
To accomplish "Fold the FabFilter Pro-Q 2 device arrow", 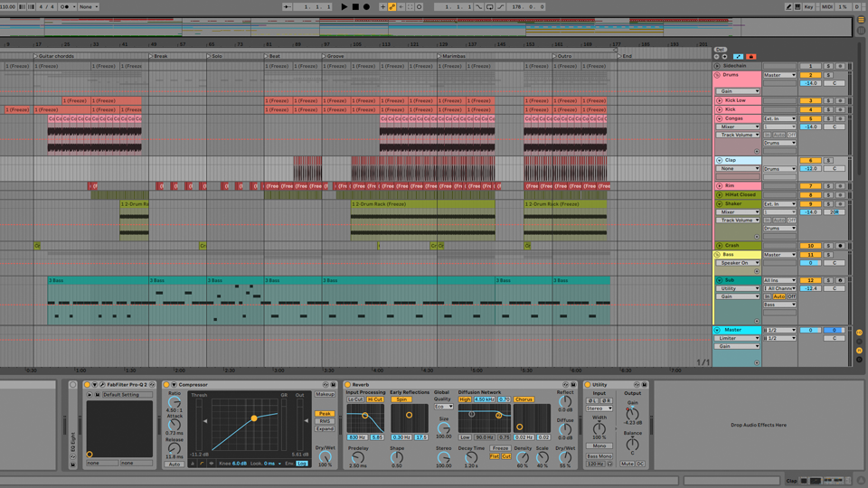I will [x=95, y=385].
